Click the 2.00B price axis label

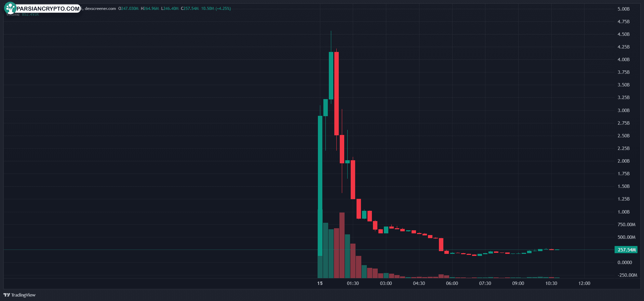pos(623,161)
